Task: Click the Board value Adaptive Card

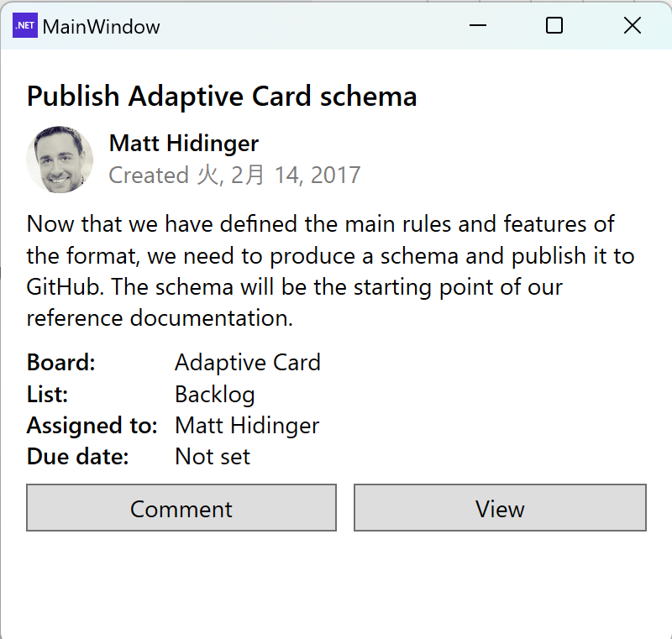Action: pyautogui.click(x=247, y=362)
